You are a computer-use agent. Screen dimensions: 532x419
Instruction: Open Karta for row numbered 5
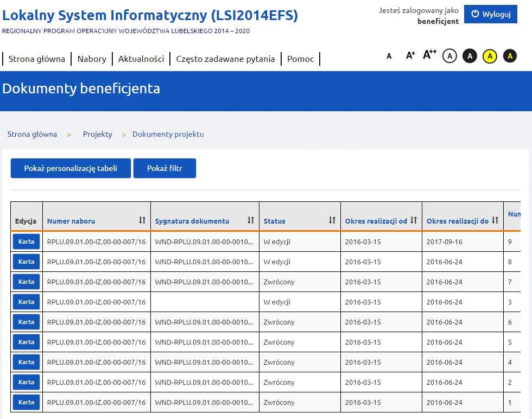coord(26,342)
